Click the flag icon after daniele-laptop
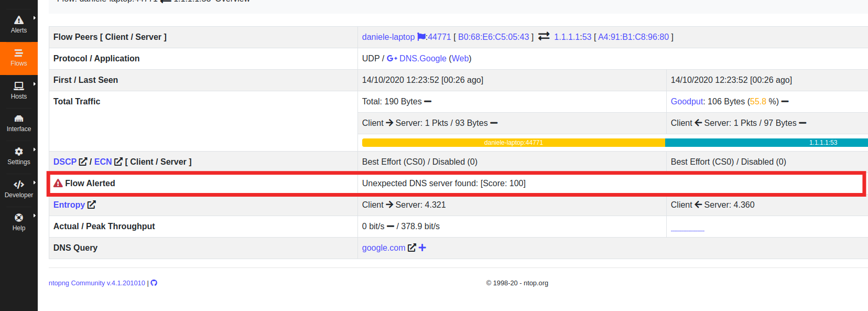The width and height of the screenshot is (868, 311). [x=421, y=37]
